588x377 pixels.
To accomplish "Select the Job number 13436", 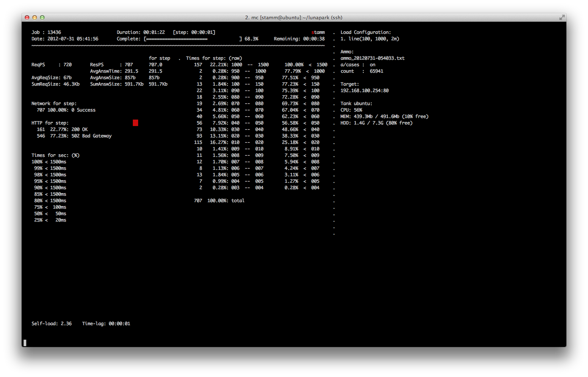I will click(x=54, y=32).
